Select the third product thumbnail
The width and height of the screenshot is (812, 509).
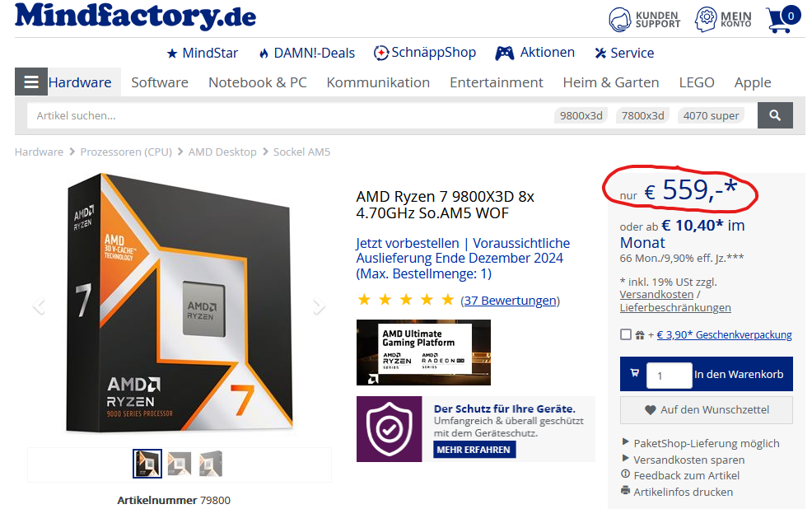point(211,464)
